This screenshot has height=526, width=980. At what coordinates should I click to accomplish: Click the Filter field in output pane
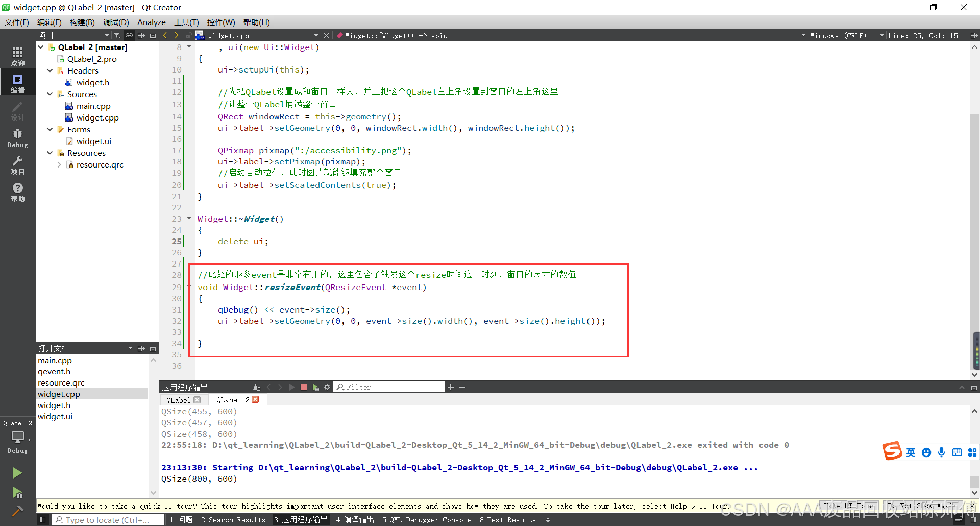[389, 387]
